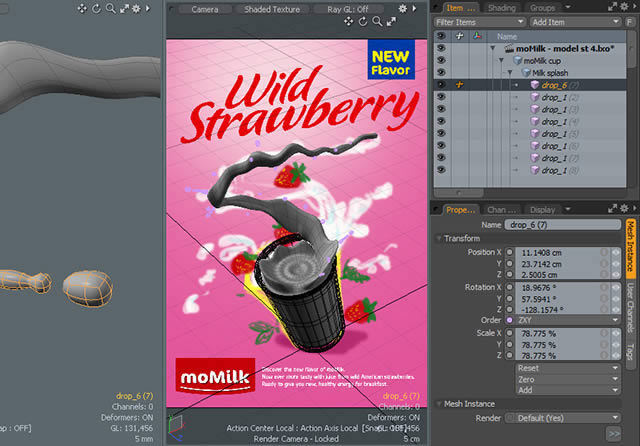This screenshot has width=640, height=446.
Task: Collapse the Transform section
Action: [439, 238]
